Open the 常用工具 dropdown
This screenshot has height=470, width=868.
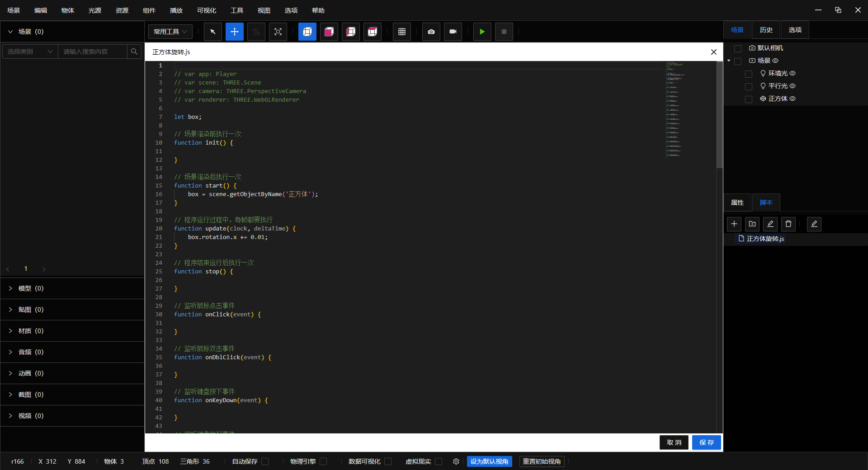pyautogui.click(x=170, y=32)
